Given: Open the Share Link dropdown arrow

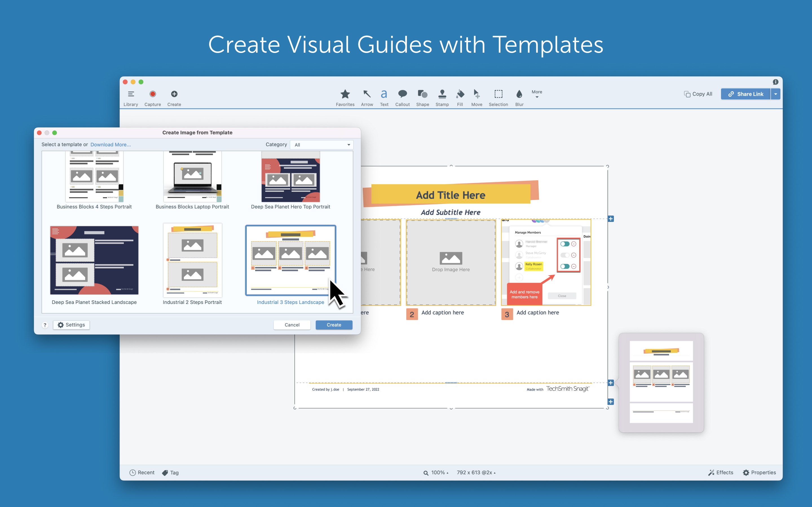Looking at the screenshot, I should tap(776, 94).
